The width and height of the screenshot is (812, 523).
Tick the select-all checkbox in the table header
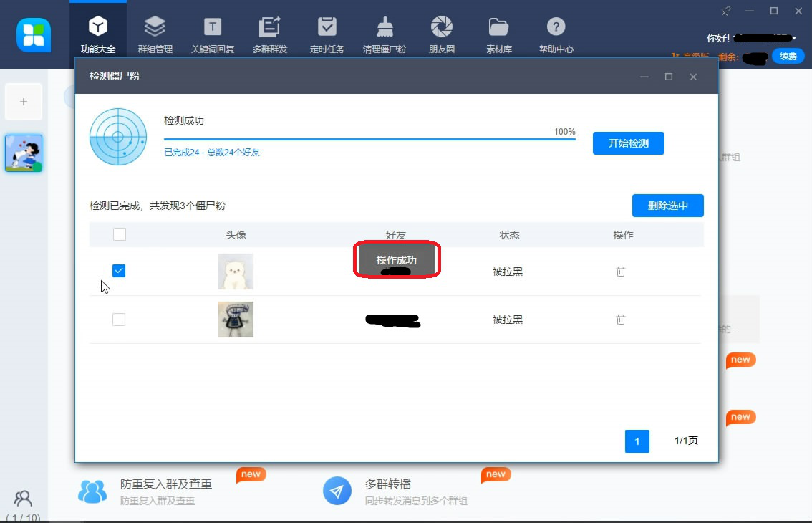pos(120,234)
